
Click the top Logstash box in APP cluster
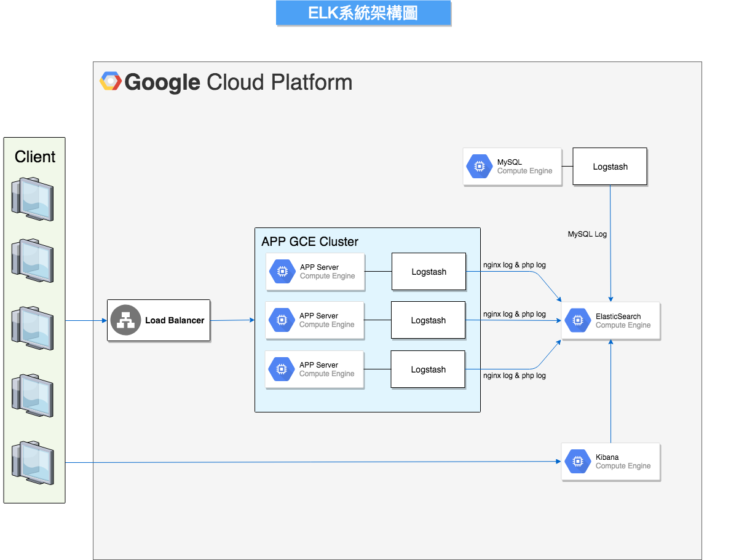pos(429,272)
